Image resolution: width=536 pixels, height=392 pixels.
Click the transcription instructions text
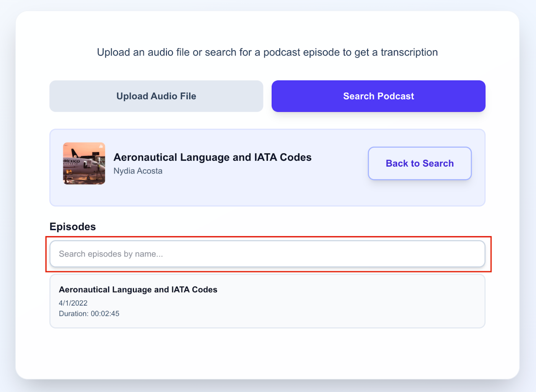pos(267,52)
